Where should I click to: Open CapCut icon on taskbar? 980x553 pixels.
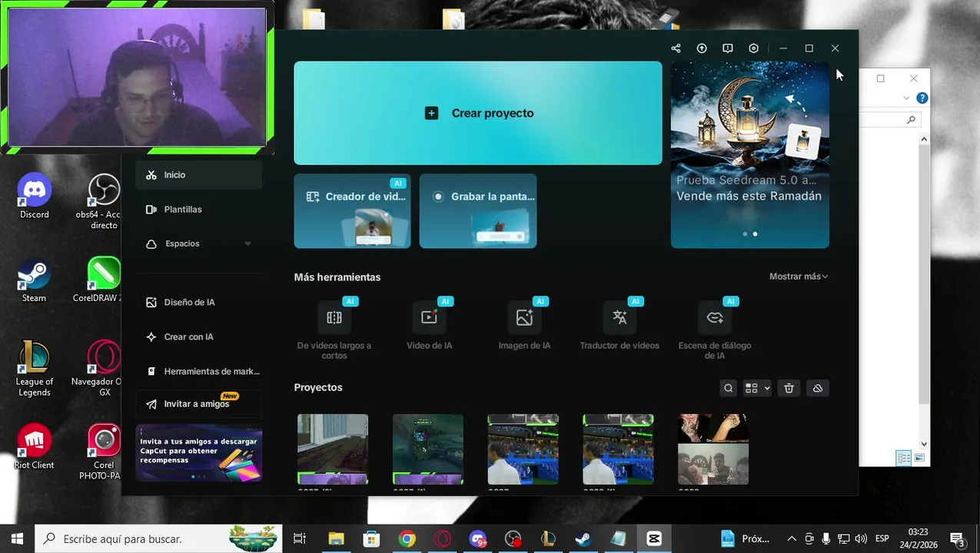[654, 538]
